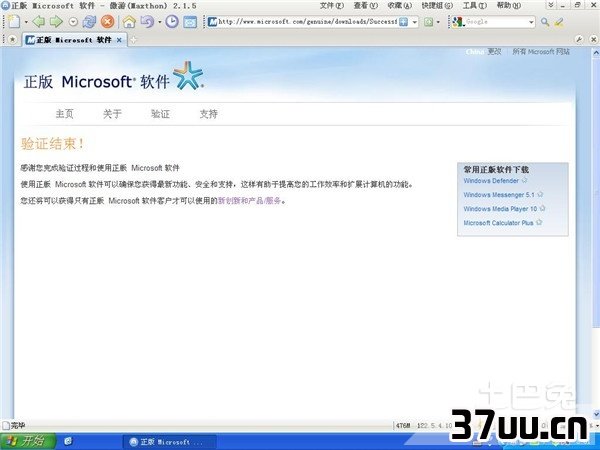Go forward with the green right arrow
600x450 pixels.
56,21
